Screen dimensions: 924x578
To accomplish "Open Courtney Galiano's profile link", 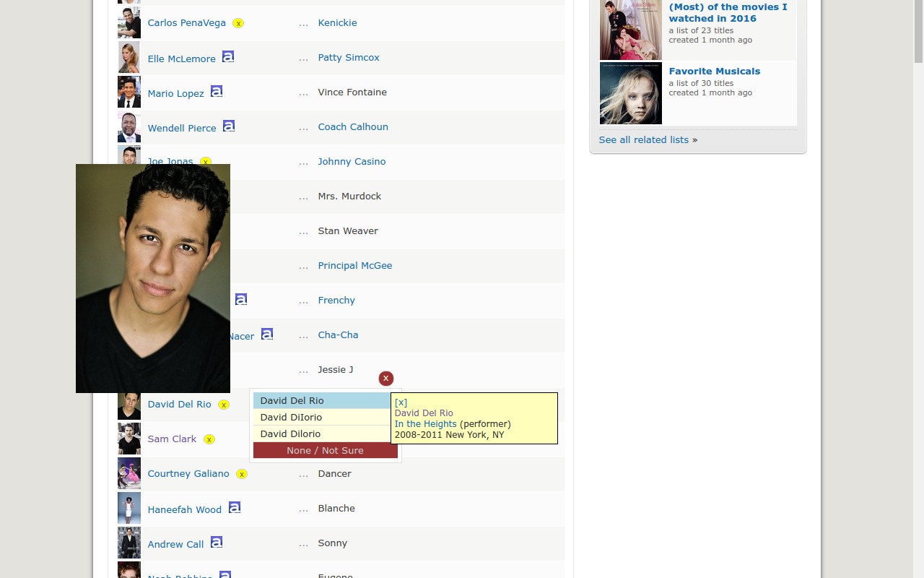I will click(x=188, y=474).
